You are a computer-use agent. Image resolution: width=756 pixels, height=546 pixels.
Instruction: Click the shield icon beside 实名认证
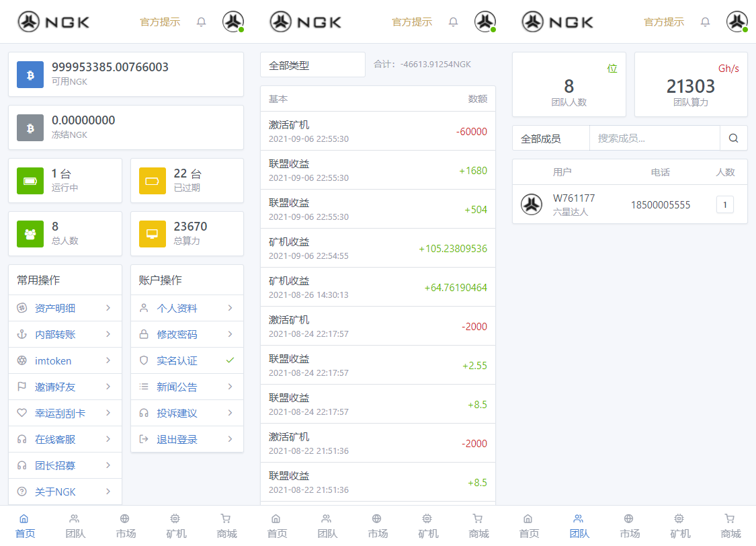click(x=144, y=360)
